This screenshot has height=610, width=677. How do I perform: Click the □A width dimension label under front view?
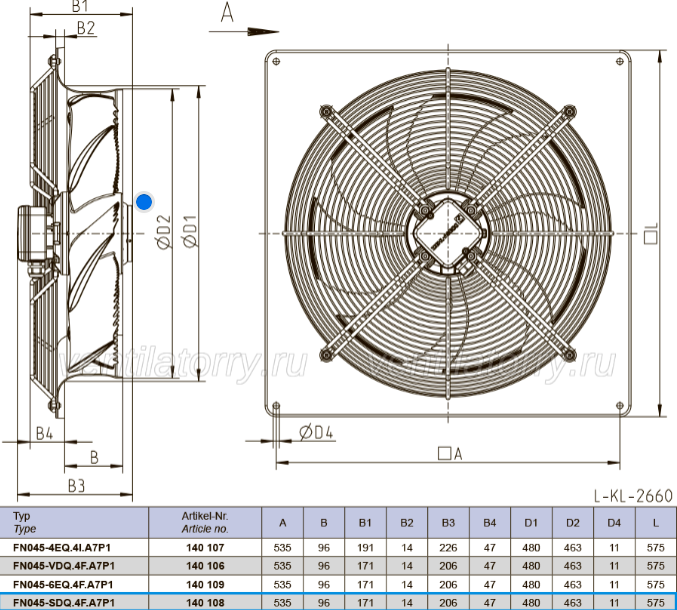449,453
